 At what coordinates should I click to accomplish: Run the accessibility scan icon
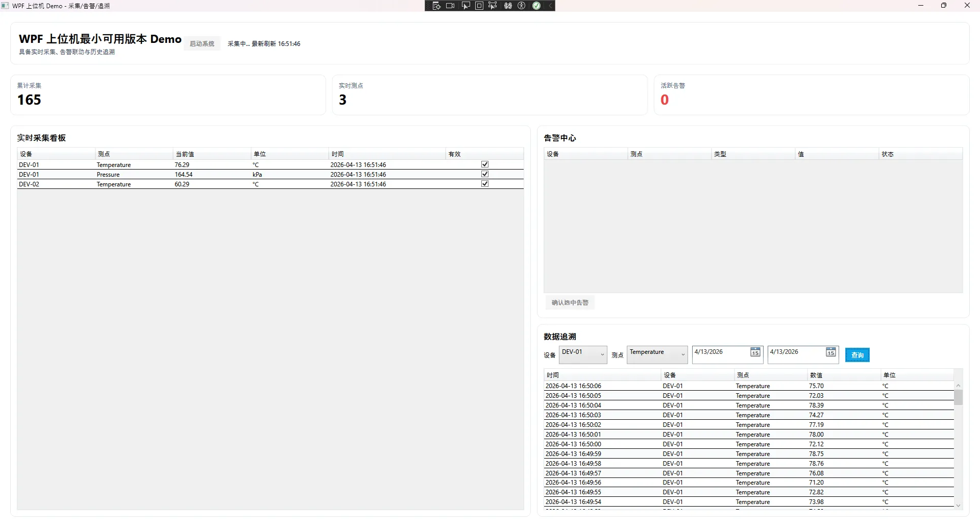point(522,6)
